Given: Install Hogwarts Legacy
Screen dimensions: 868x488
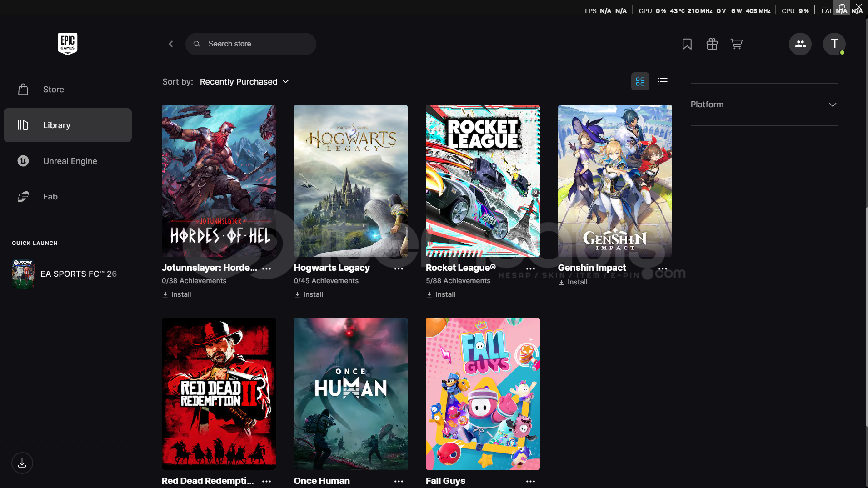Looking at the screenshot, I should click(x=309, y=294).
